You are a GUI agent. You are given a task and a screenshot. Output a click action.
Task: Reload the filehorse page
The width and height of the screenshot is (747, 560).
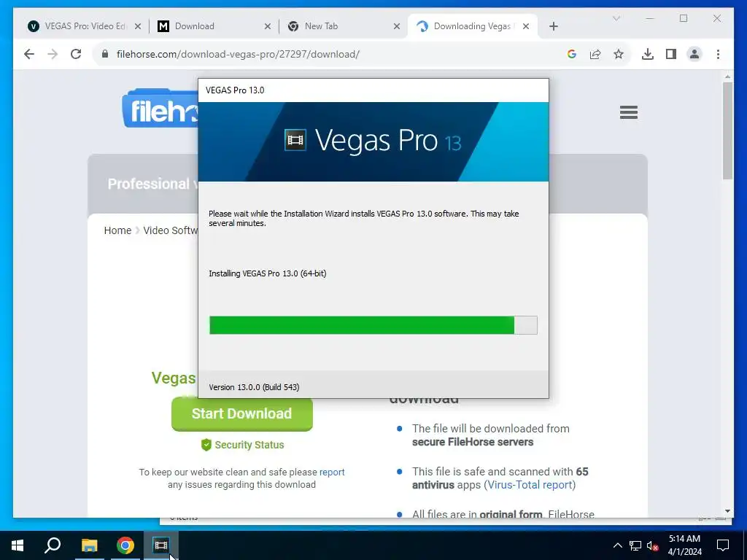(76, 54)
